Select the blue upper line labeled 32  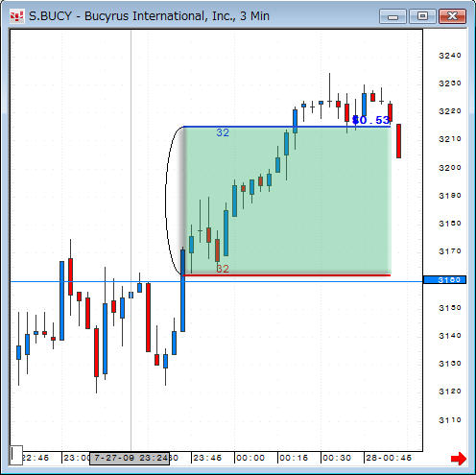coord(287,127)
